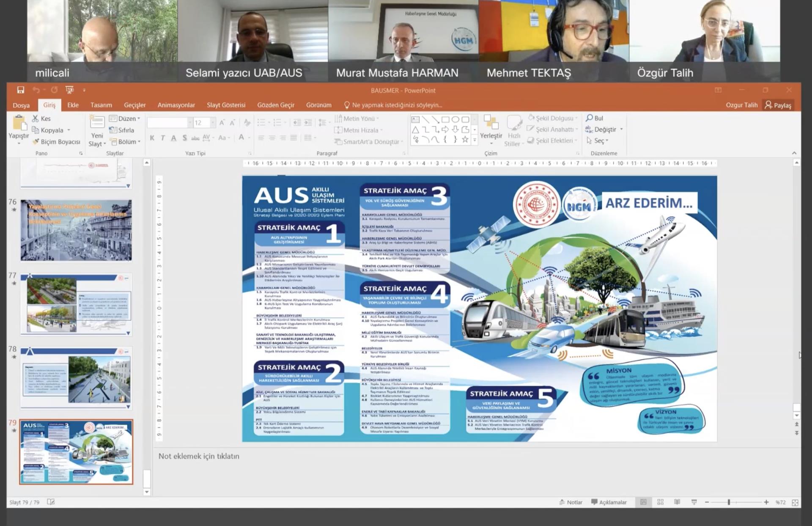The height and width of the screenshot is (526, 812).
Task: Open the Düzen layout dropdown
Action: 124,118
